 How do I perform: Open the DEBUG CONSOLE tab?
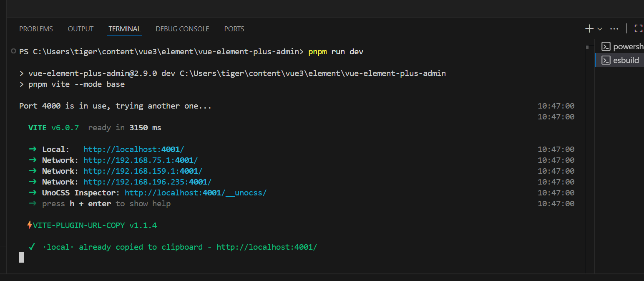coord(182,29)
